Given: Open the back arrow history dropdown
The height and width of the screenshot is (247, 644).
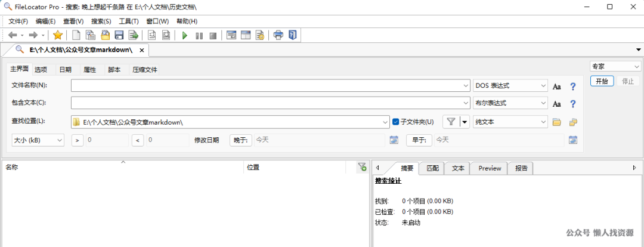Looking at the screenshot, I should click(x=22, y=36).
